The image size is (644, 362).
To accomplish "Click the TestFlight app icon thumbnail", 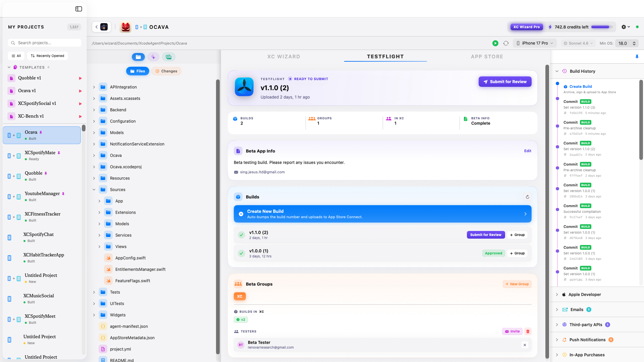I will pyautogui.click(x=244, y=87).
